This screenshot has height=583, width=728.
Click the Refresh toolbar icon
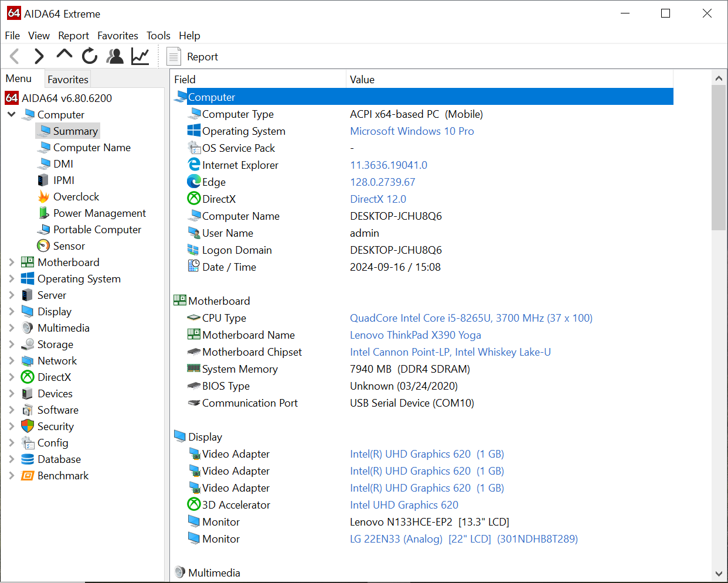(x=89, y=56)
